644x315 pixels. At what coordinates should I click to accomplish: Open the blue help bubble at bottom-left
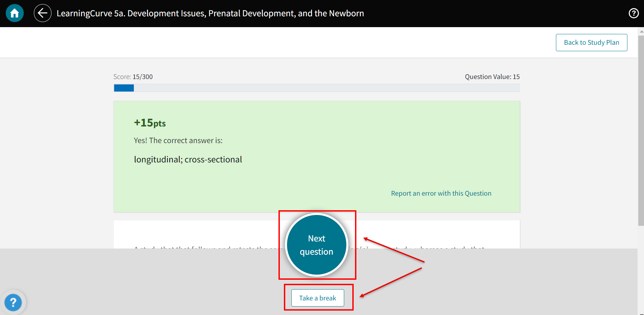tap(13, 302)
